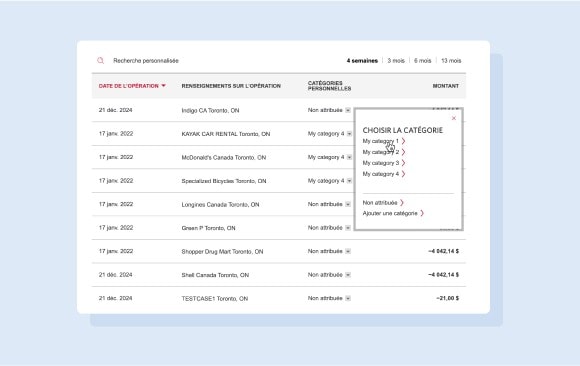
Task: Click the -21,00 $ amount
Action: click(447, 298)
